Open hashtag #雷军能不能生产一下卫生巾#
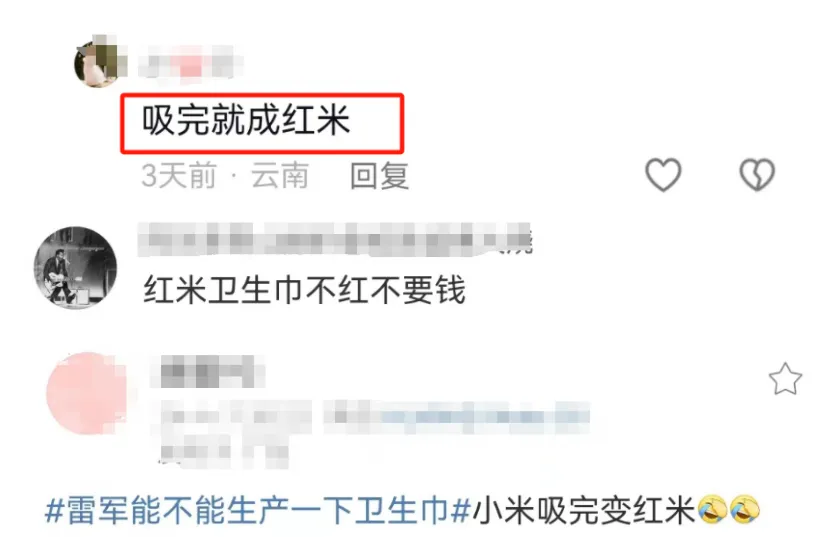Viewport: 822px width, 537px height. [258, 510]
